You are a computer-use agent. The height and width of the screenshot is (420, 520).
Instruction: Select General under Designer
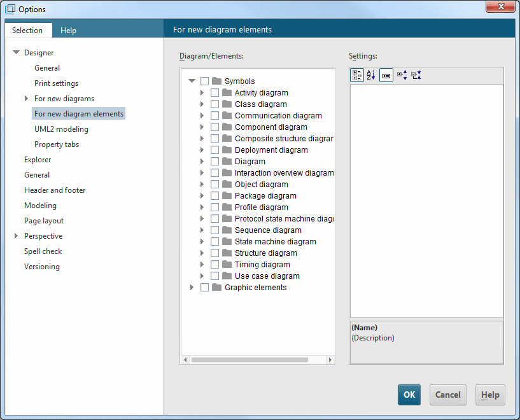47,68
